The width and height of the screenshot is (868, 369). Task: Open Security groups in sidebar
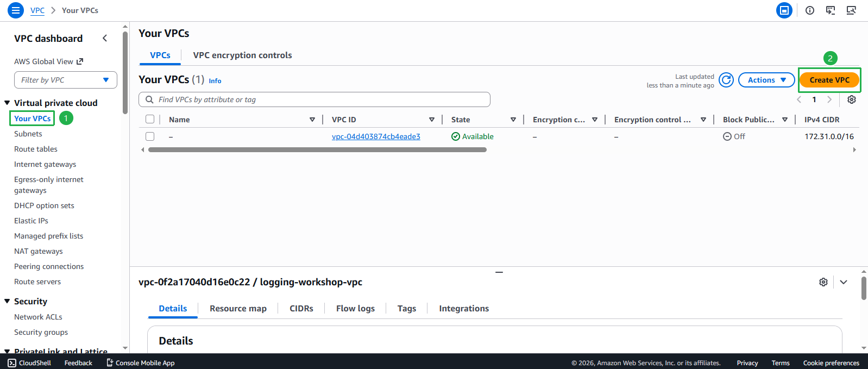point(41,332)
